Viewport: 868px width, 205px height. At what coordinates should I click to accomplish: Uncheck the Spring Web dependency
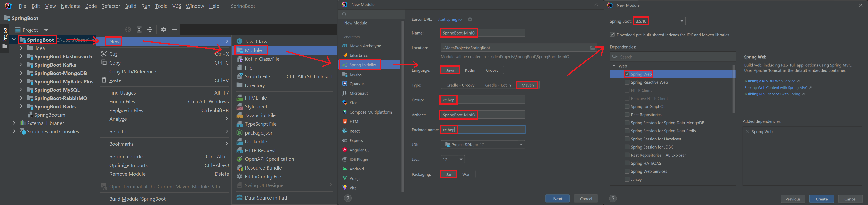(627, 74)
